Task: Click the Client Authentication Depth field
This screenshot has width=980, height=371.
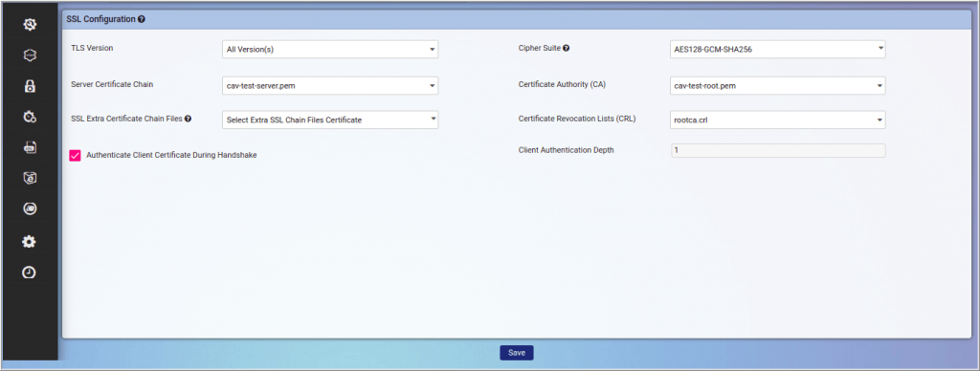Action: (778, 150)
